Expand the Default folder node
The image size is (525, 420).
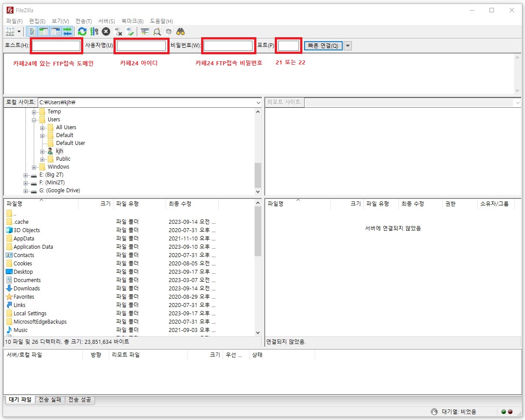(42, 135)
